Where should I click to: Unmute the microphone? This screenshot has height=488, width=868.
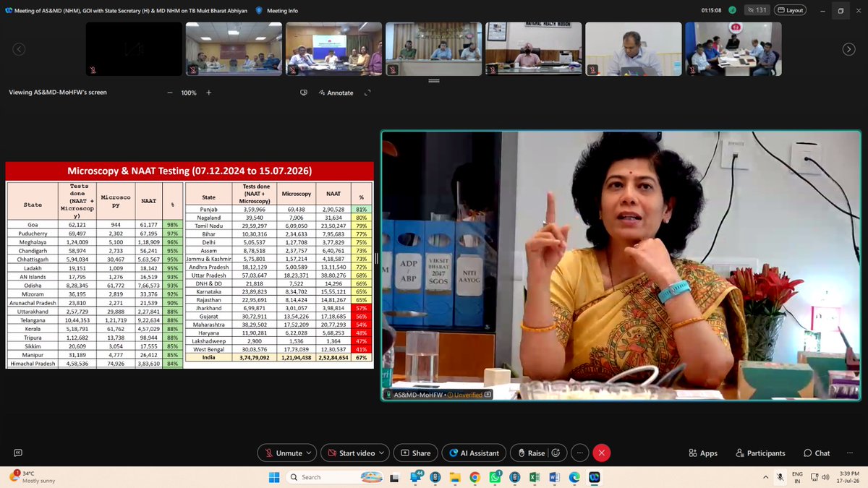point(282,453)
